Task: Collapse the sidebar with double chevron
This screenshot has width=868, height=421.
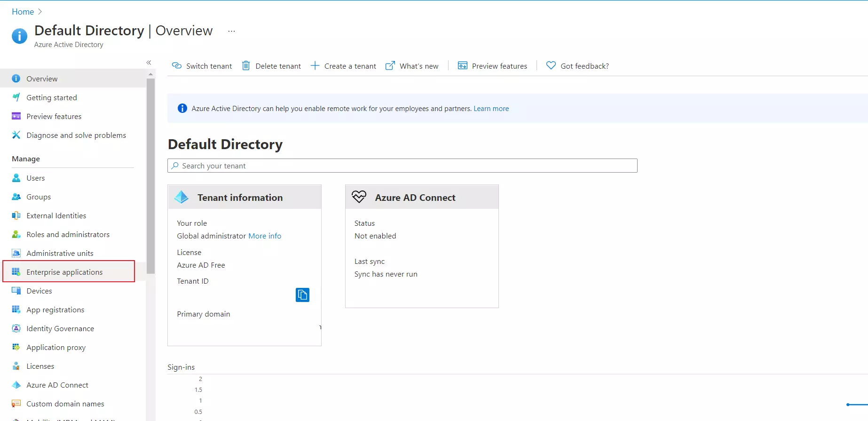Action: coord(149,63)
